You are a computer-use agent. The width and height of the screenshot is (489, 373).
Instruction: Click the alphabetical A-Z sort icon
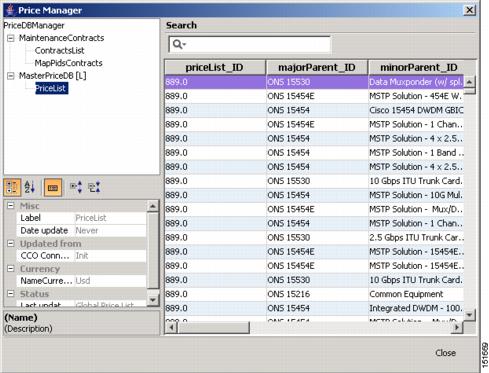[x=30, y=187]
